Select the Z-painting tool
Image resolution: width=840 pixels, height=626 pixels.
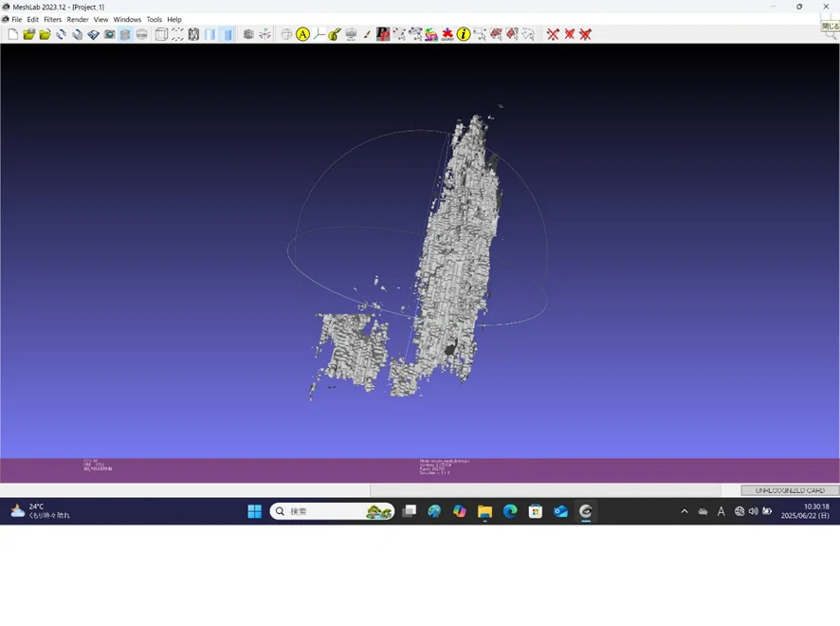click(x=335, y=34)
